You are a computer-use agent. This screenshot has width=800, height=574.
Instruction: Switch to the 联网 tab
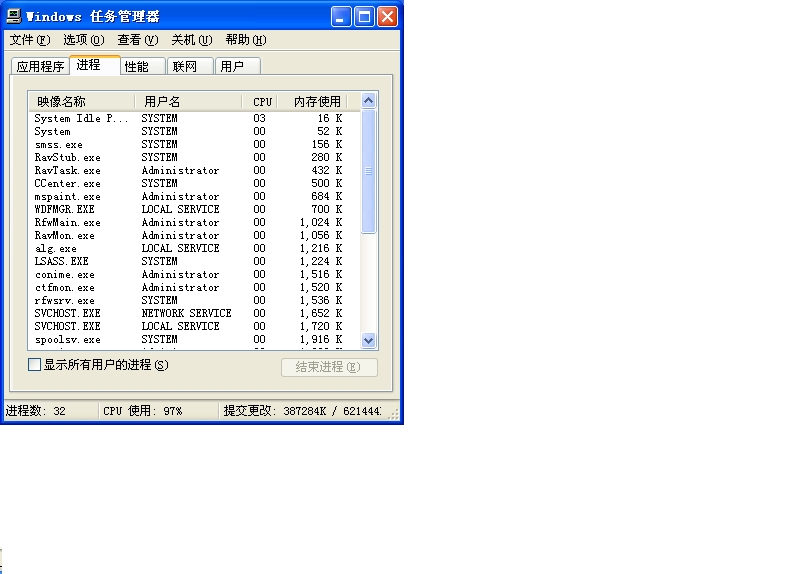(190, 66)
